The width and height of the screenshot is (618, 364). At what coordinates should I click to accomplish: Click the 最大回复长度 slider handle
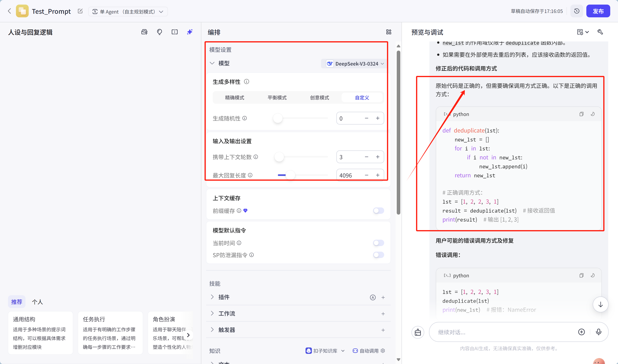point(290,175)
